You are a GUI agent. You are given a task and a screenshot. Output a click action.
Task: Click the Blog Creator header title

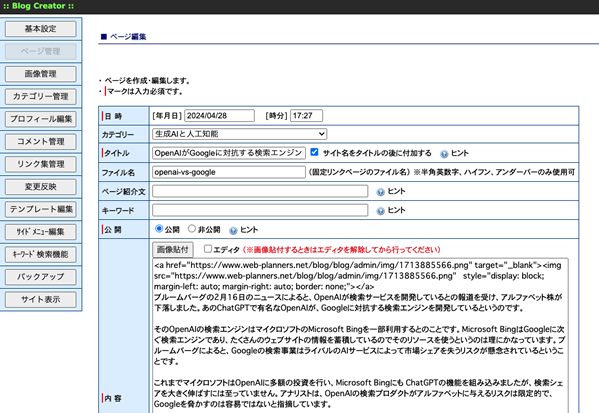[x=39, y=6]
